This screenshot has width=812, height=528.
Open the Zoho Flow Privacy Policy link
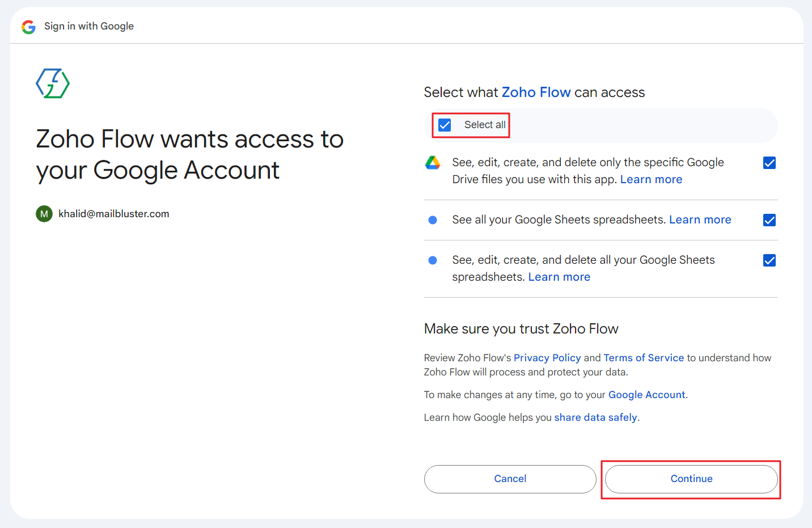tap(547, 358)
